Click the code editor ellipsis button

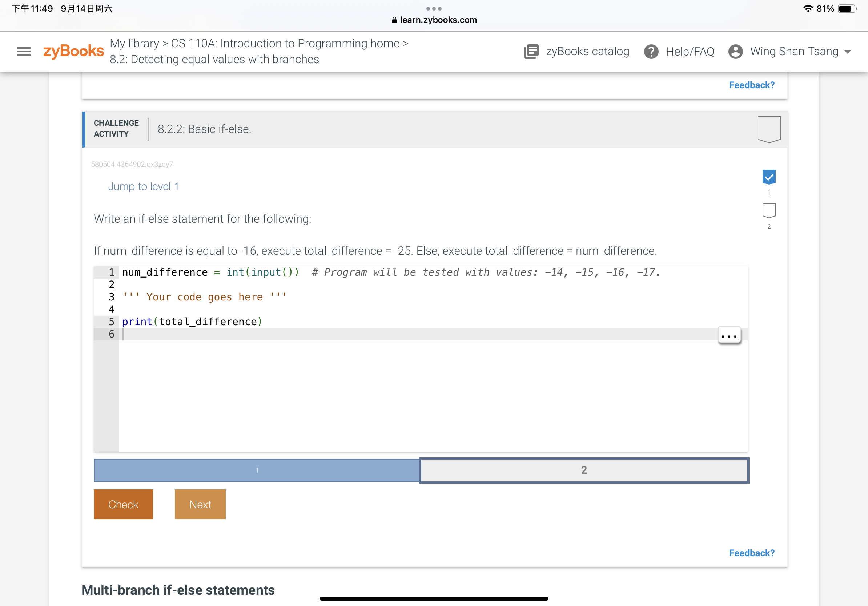(729, 335)
